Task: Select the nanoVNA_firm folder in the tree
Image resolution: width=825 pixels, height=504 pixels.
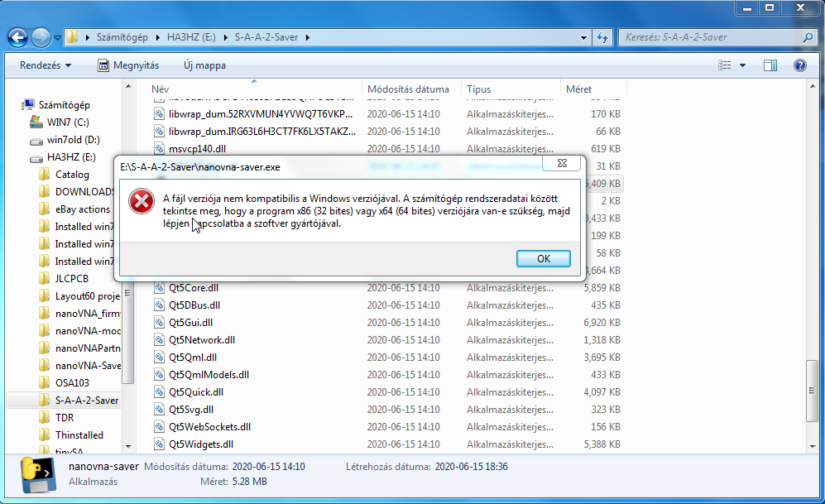Action: click(88, 314)
